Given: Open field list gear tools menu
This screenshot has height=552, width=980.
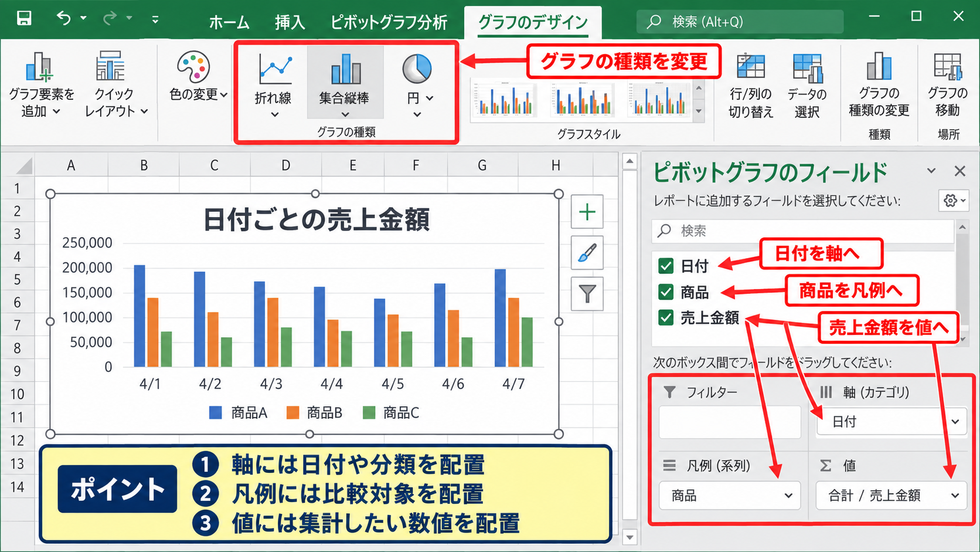Looking at the screenshot, I should (x=954, y=201).
